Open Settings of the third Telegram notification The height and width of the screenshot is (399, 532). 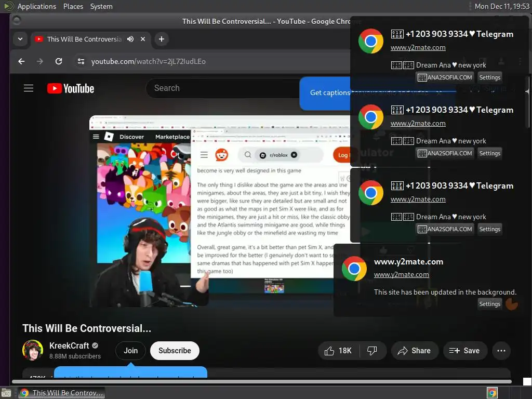pyautogui.click(x=489, y=229)
